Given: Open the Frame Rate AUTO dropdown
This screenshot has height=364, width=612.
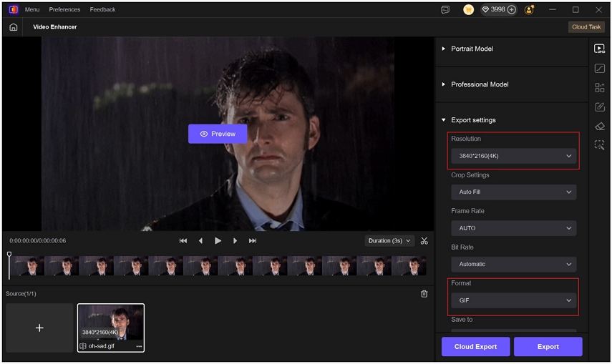Looking at the screenshot, I should pos(514,228).
